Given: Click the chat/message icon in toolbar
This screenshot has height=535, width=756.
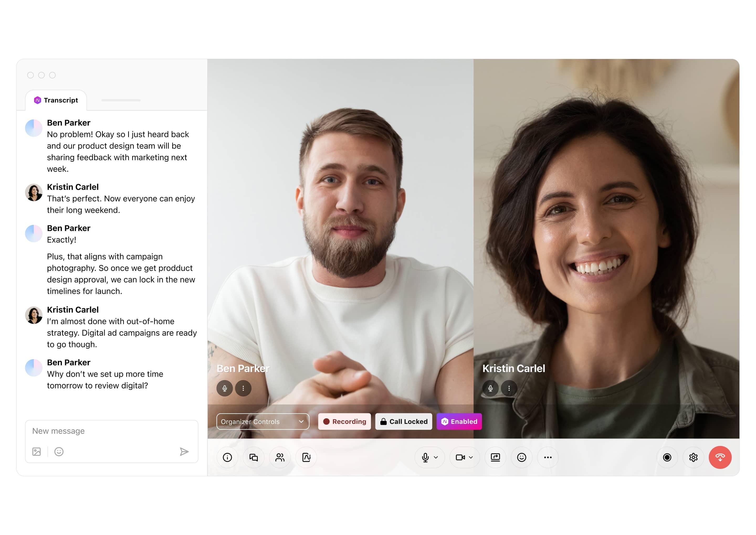Looking at the screenshot, I should point(254,457).
